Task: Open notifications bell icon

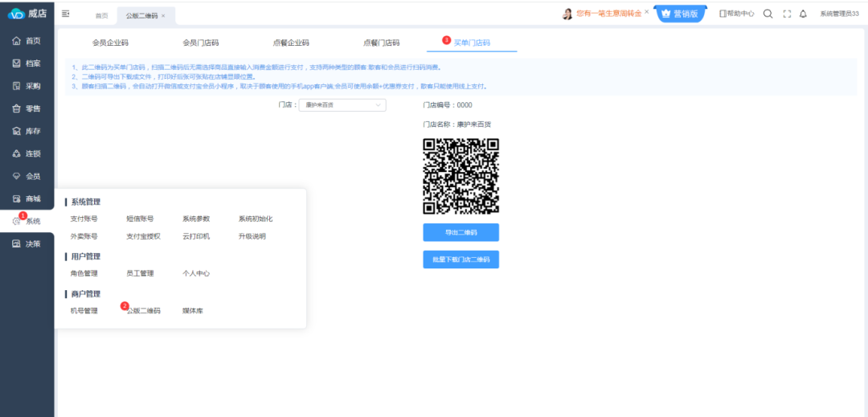Action: coord(803,14)
